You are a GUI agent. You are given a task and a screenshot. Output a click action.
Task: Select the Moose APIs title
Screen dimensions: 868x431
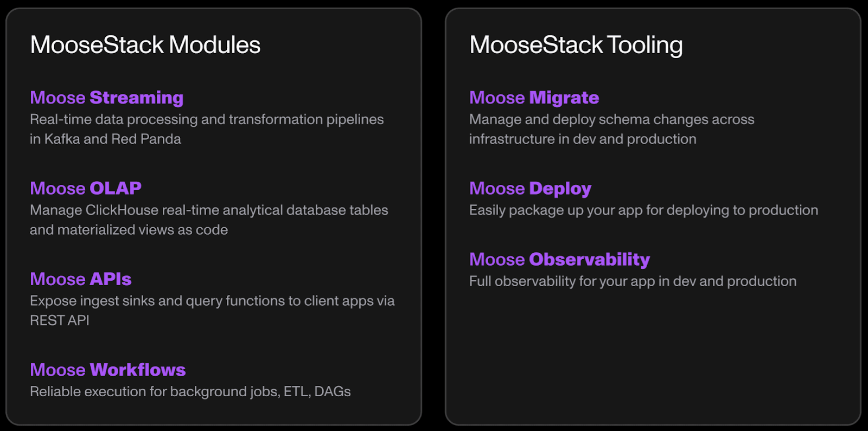tap(80, 279)
